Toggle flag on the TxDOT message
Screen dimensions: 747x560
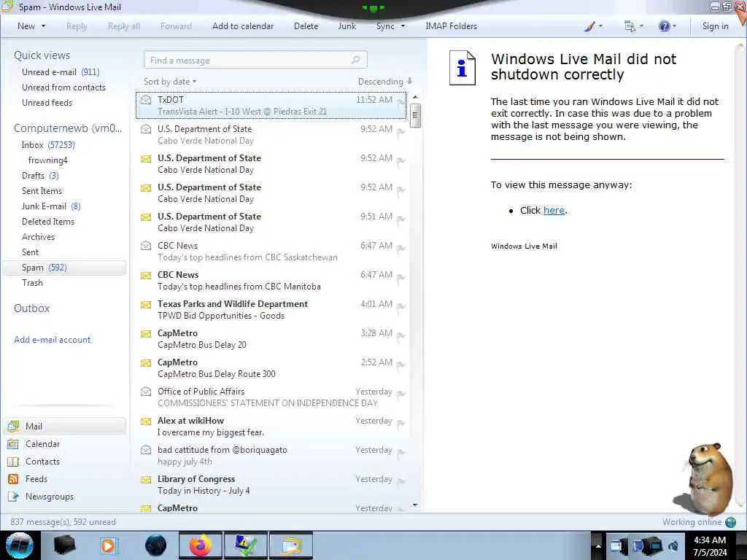click(400, 104)
